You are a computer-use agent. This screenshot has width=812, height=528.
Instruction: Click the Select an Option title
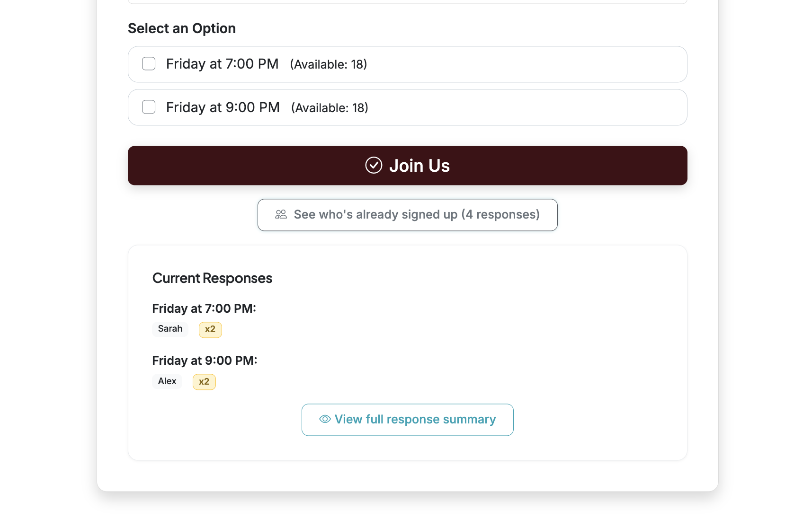181,28
